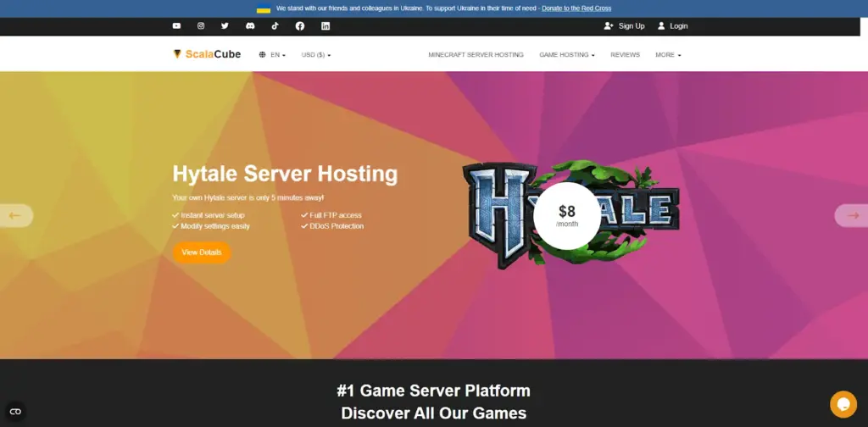Follow the Donate to the Red Cross link

pos(576,8)
